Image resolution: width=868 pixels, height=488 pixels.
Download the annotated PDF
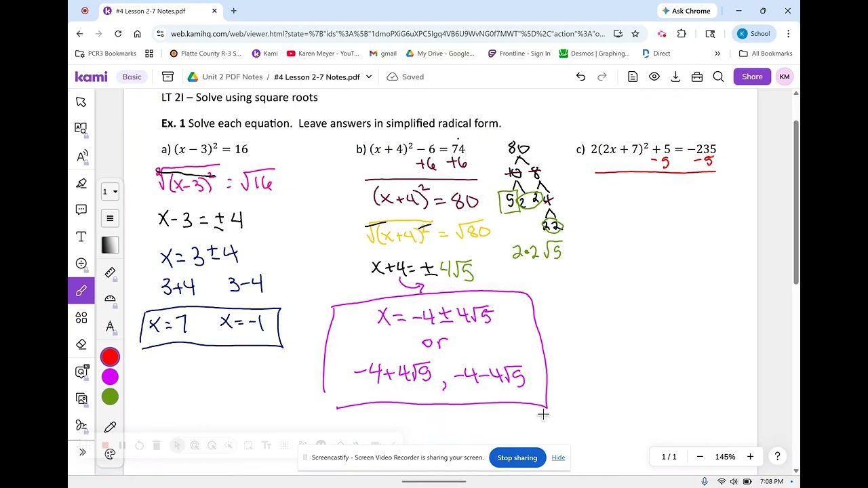coord(675,77)
